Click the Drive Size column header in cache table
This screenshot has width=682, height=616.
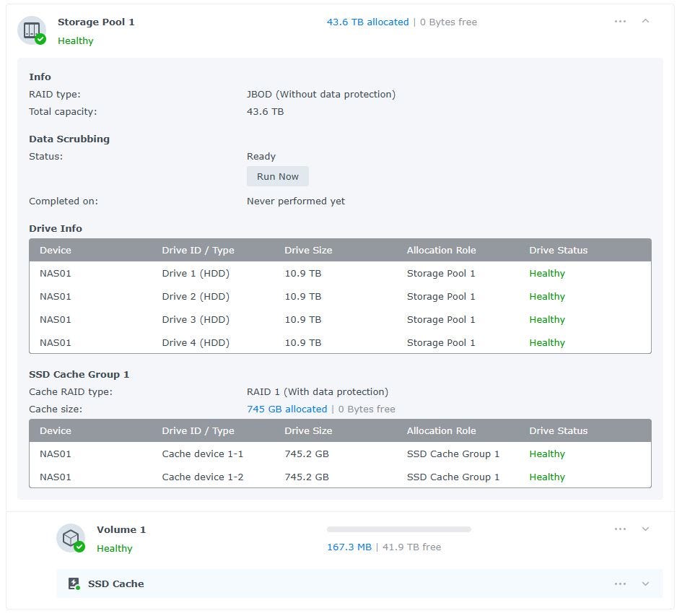pos(308,430)
